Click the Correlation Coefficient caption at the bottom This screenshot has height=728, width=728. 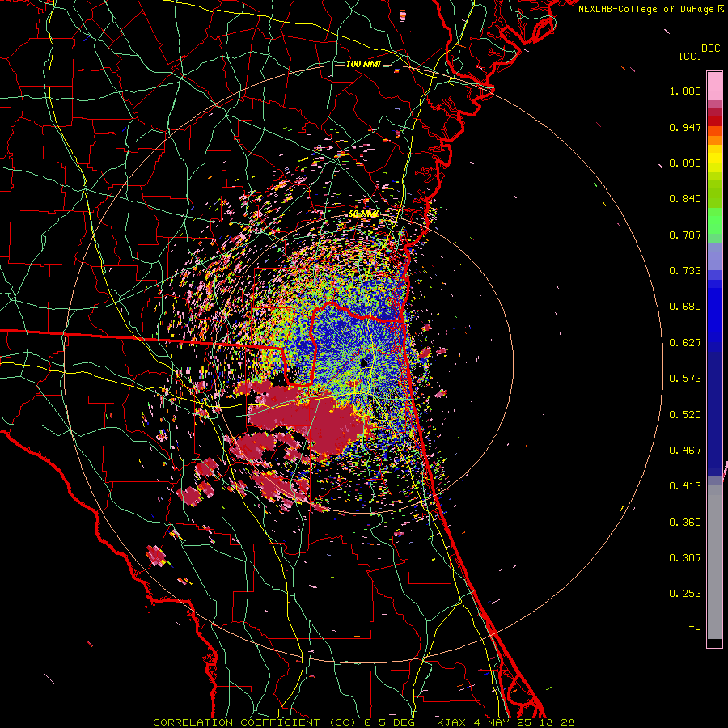[363, 722]
